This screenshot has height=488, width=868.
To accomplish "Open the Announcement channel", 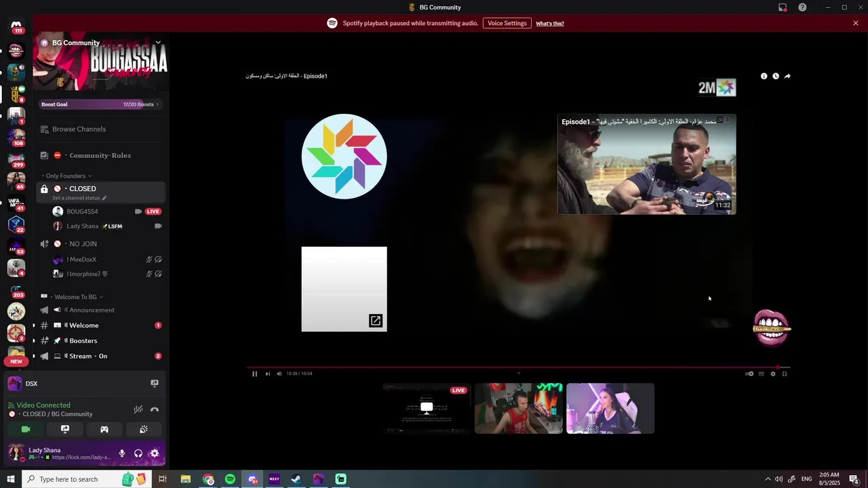I will coord(100,310).
